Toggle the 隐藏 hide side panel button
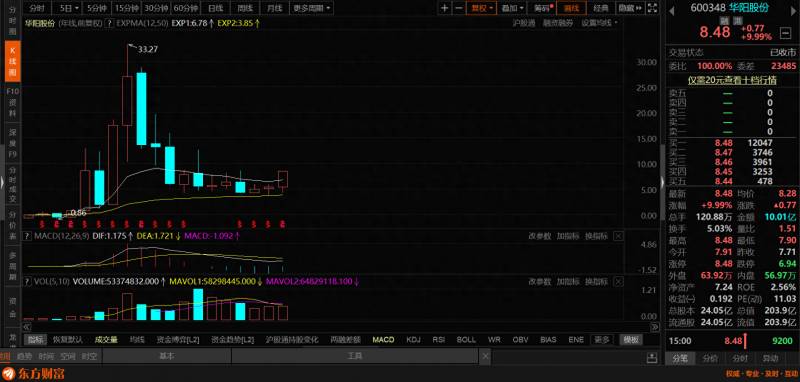The width and height of the screenshot is (800, 382). (628, 8)
